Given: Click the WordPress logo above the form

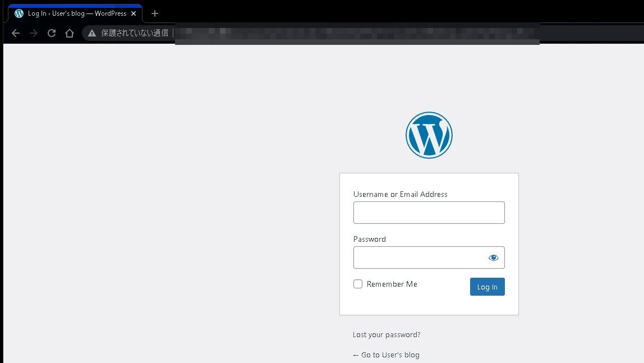Looking at the screenshot, I should click(x=429, y=135).
